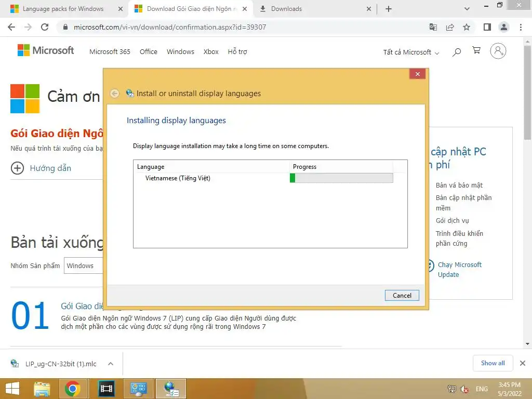Open Windows nav menu item
Screen dimensions: 532x399
180,51
